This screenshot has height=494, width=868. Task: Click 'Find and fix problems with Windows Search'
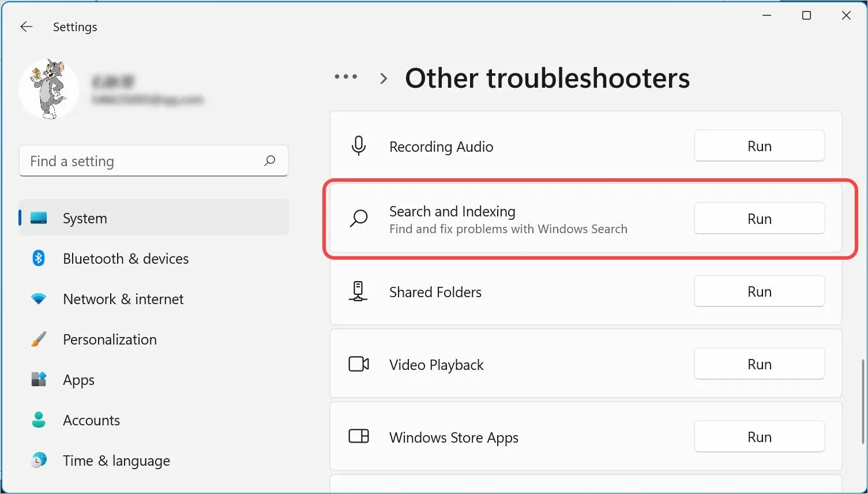click(x=508, y=229)
